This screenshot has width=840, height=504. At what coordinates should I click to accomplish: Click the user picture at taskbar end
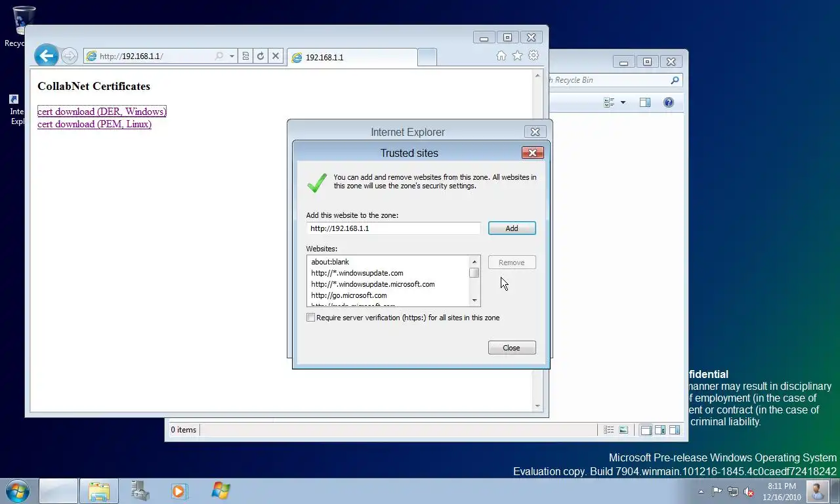point(818,491)
